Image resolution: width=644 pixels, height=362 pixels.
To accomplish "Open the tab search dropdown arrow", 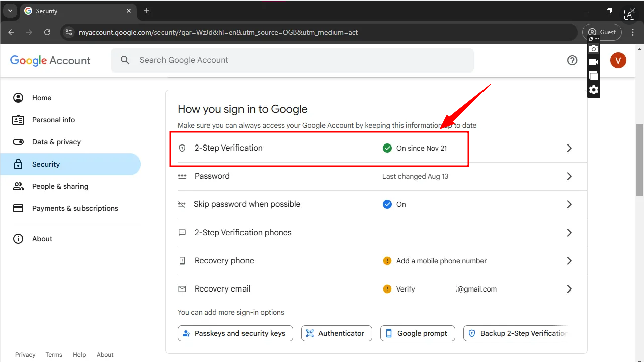I will click(x=10, y=11).
